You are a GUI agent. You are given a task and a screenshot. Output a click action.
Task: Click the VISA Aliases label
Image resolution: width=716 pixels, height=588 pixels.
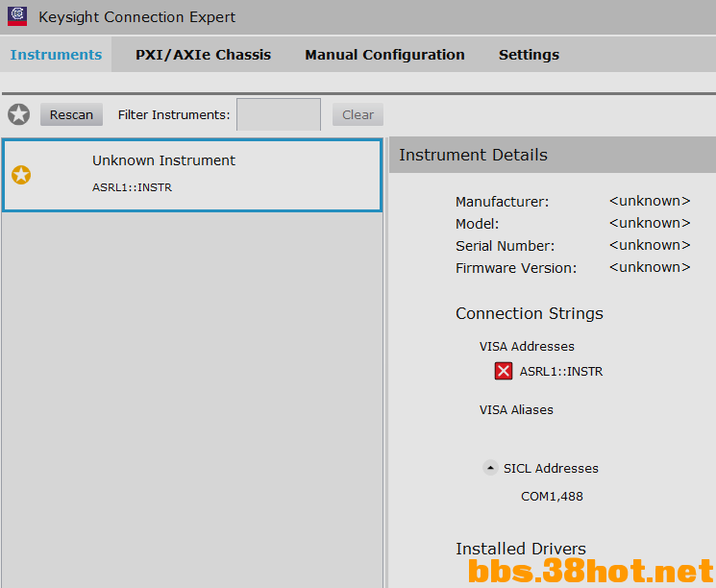516,410
